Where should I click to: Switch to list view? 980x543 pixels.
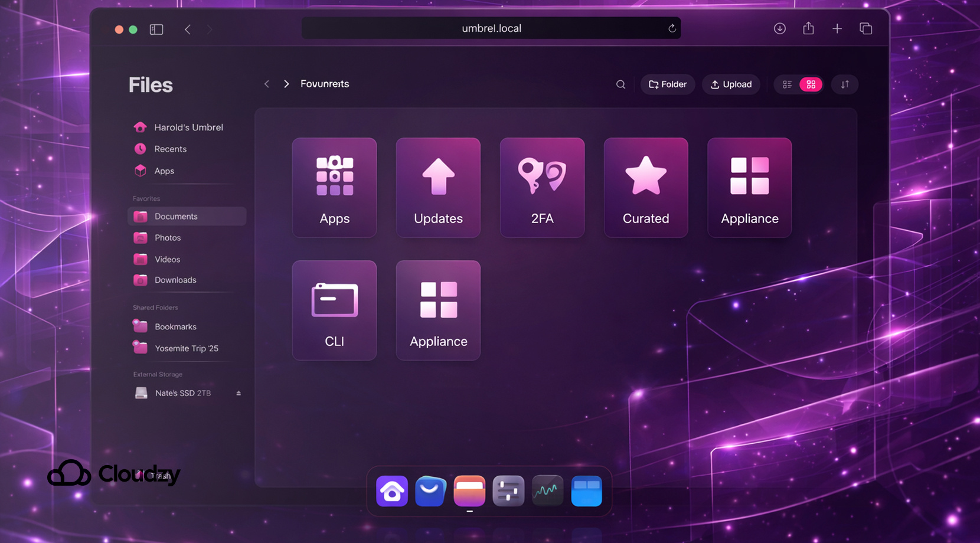[x=786, y=84]
